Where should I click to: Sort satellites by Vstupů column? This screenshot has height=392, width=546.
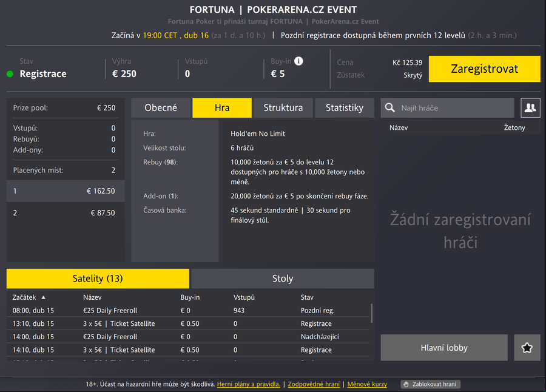244,297
